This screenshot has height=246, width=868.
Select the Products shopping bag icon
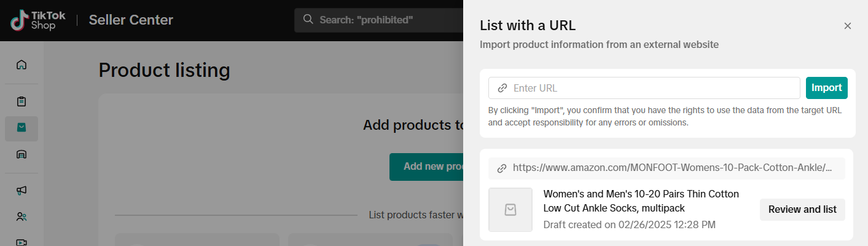[x=22, y=128]
